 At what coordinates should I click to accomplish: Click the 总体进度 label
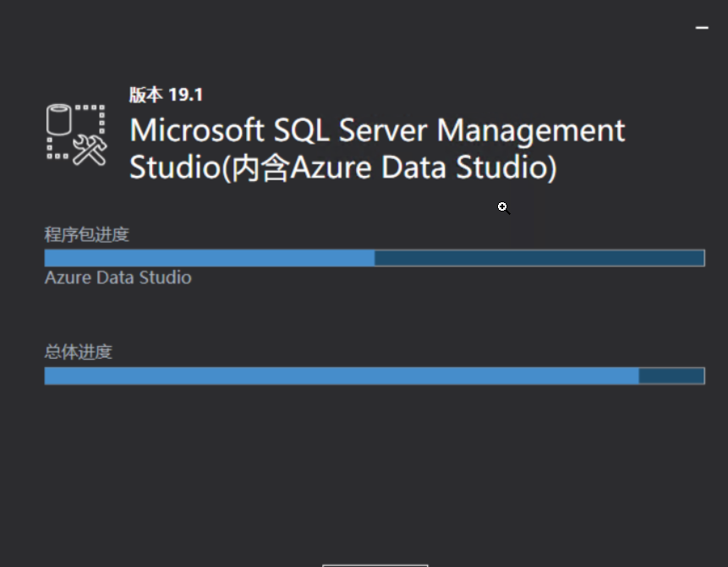78,352
